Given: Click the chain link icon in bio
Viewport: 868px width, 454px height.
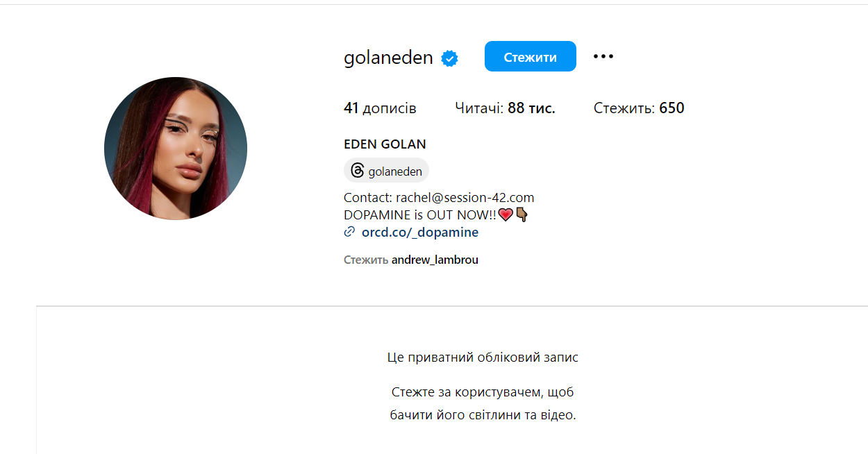Looking at the screenshot, I should point(350,233).
